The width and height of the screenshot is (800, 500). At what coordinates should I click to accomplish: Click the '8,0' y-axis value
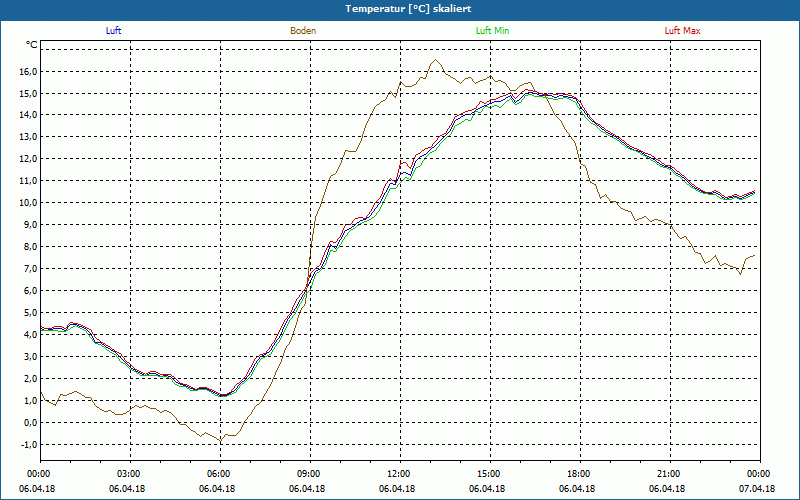click(x=31, y=247)
